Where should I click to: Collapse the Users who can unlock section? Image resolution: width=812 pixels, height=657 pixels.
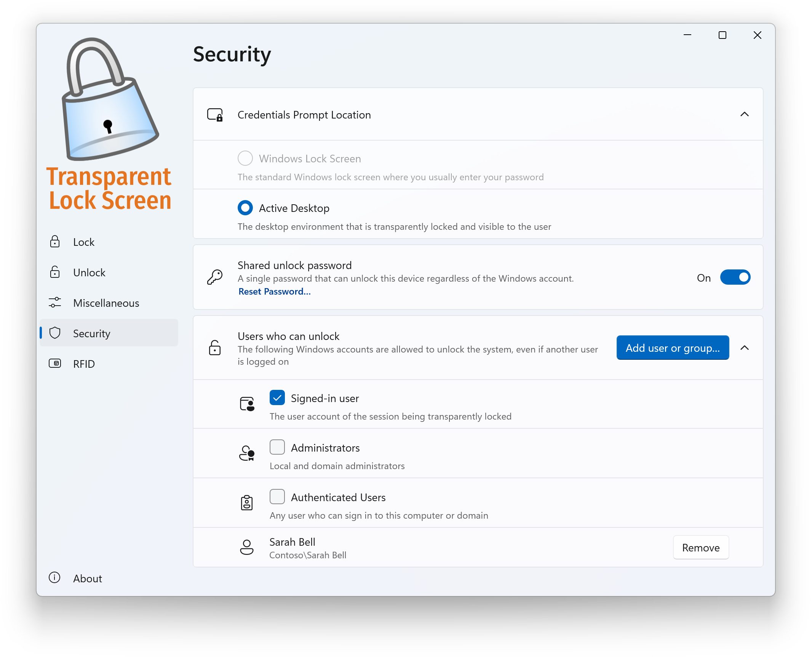point(745,348)
